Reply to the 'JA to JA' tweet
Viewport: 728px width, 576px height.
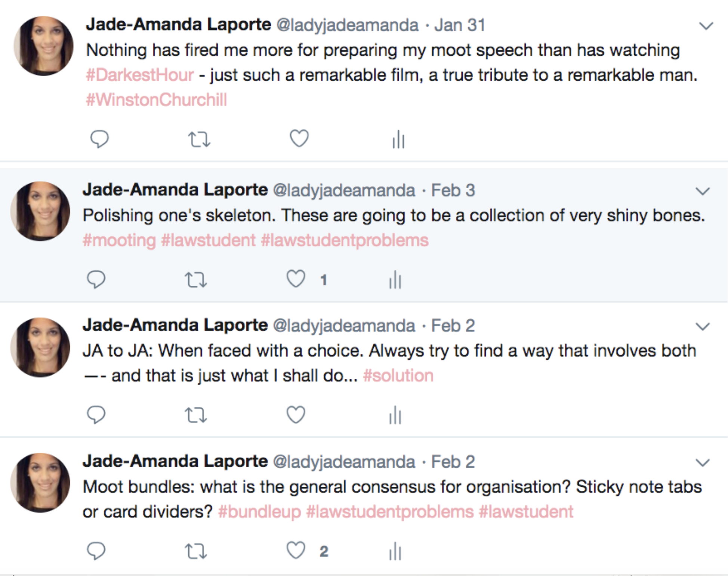[96, 415]
